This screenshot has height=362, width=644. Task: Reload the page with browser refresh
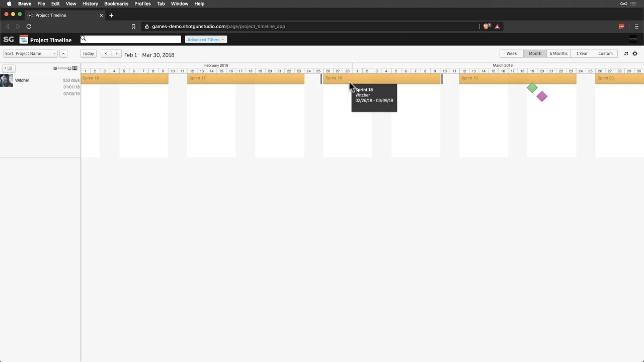(x=29, y=27)
